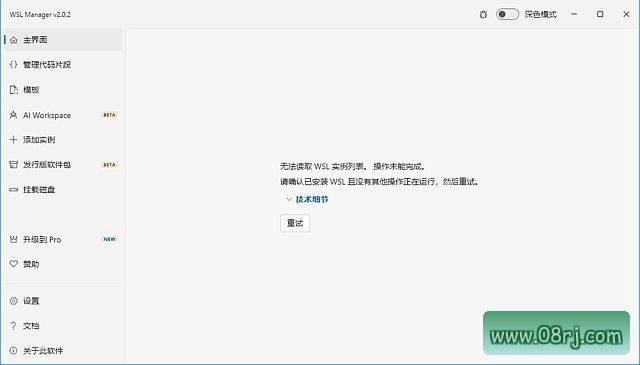Image resolution: width=640 pixels, height=365 pixels.
Task: Click the NEW badge on 升级到 Pro
Action: point(109,239)
